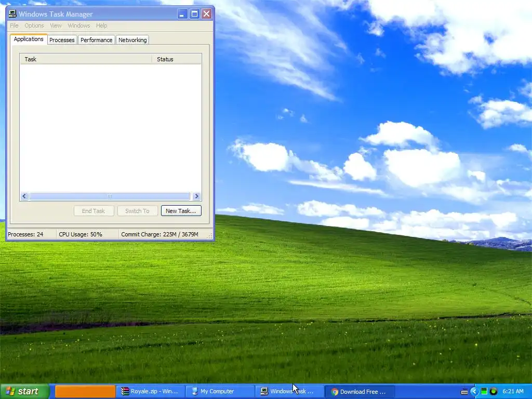Click the Switch To button

tap(137, 211)
